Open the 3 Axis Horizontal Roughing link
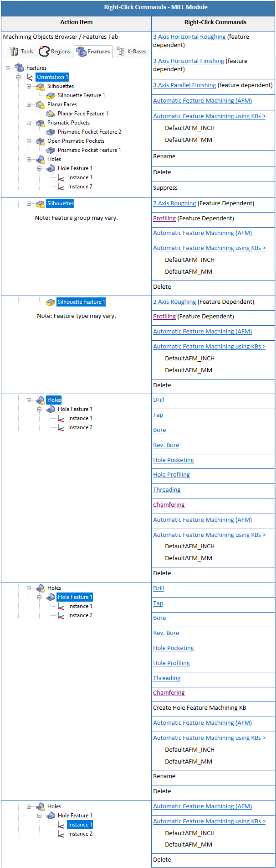This screenshot has height=868, width=276. click(189, 37)
